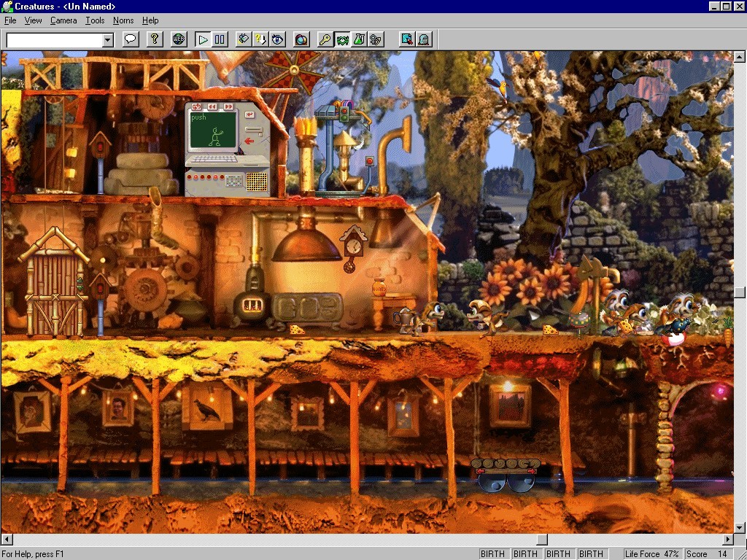Click the windmill fan on the roof

[294, 71]
